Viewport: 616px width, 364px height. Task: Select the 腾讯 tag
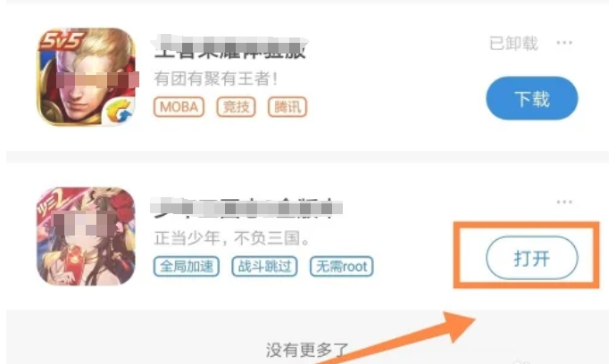[x=287, y=107]
